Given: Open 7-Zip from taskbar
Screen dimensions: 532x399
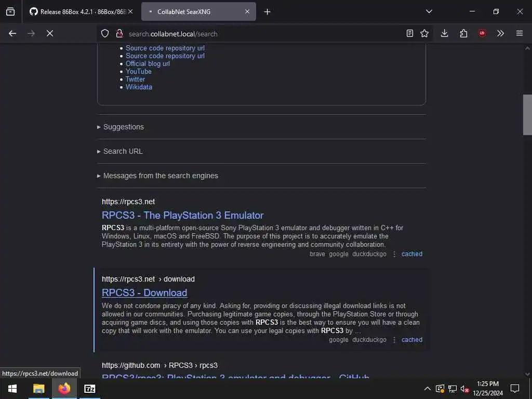Looking at the screenshot, I should coord(89,389).
